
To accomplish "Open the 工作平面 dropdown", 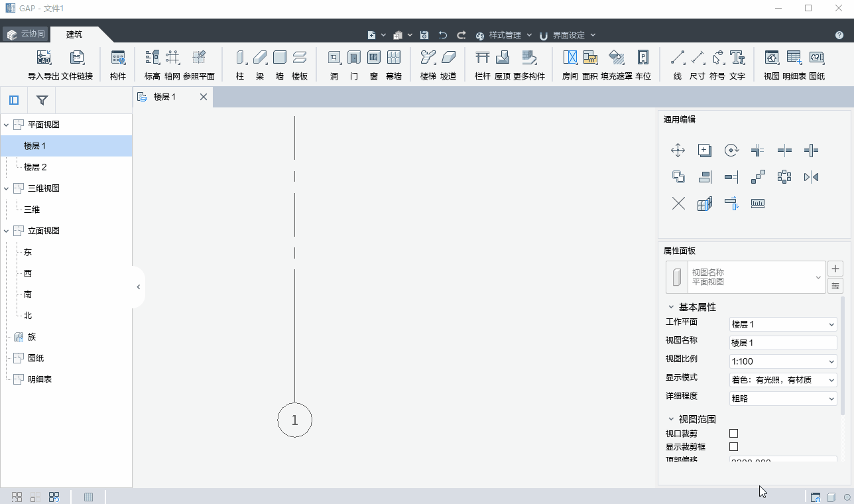I will tap(783, 324).
